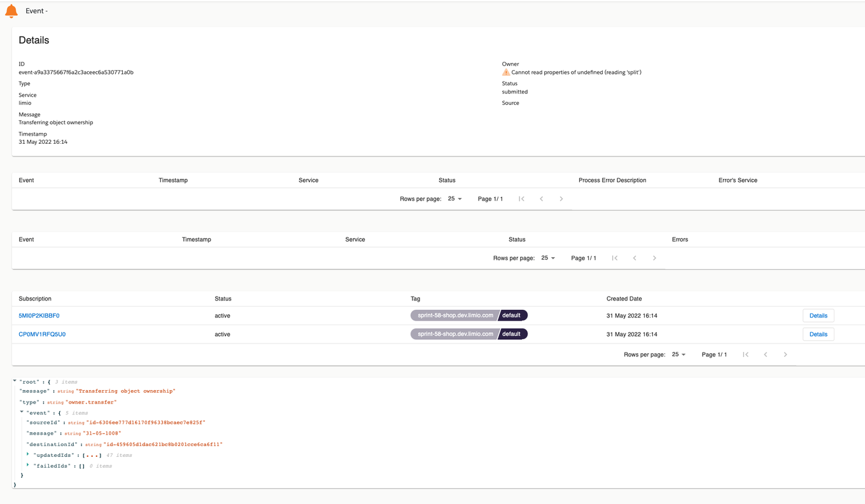Collapse the root JSON node
Image resolution: width=865 pixels, height=504 pixels.
(15, 381)
